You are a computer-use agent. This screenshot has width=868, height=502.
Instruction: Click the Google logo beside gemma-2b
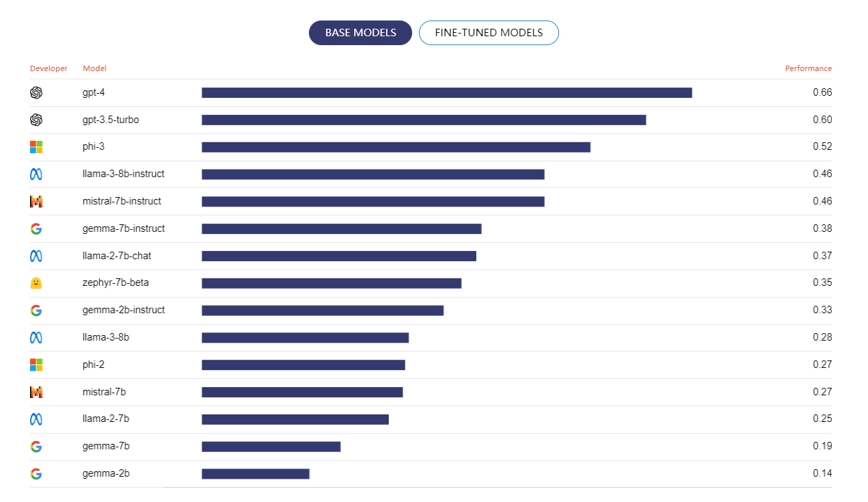pyautogui.click(x=36, y=473)
